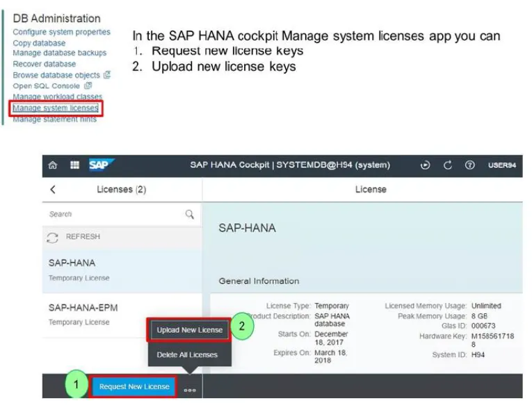
Task: Focus the license Search field
Action: [x=122, y=214]
